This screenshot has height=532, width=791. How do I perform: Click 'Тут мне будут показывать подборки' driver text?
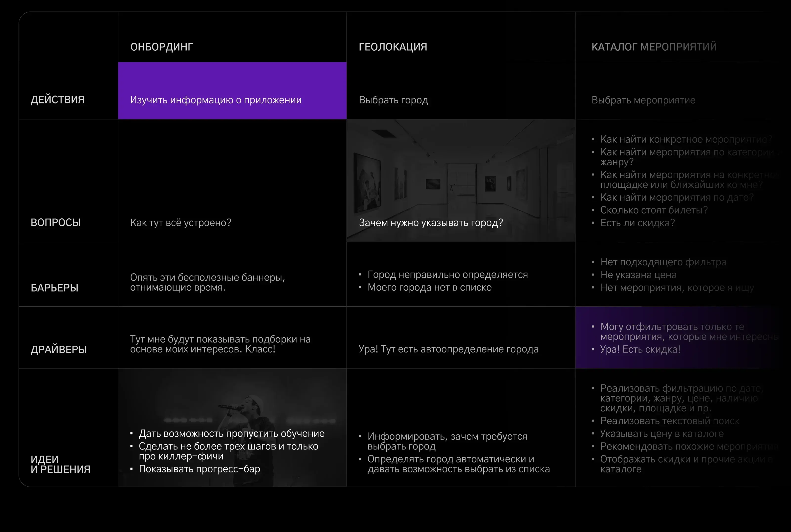tap(220, 344)
